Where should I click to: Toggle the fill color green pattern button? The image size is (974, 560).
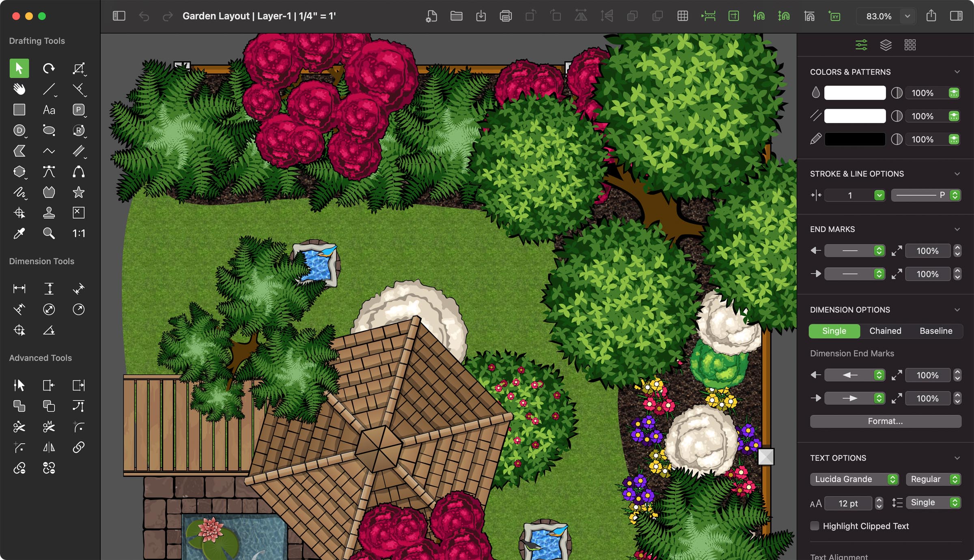[954, 93]
